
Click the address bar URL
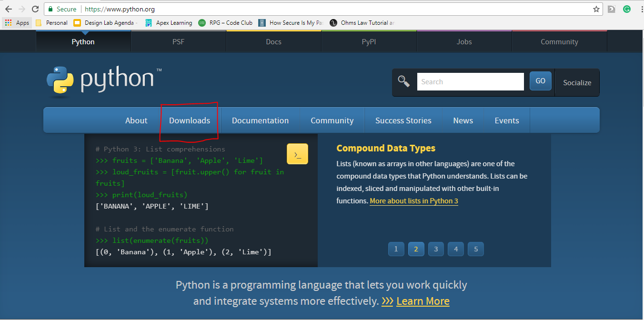[x=120, y=9]
